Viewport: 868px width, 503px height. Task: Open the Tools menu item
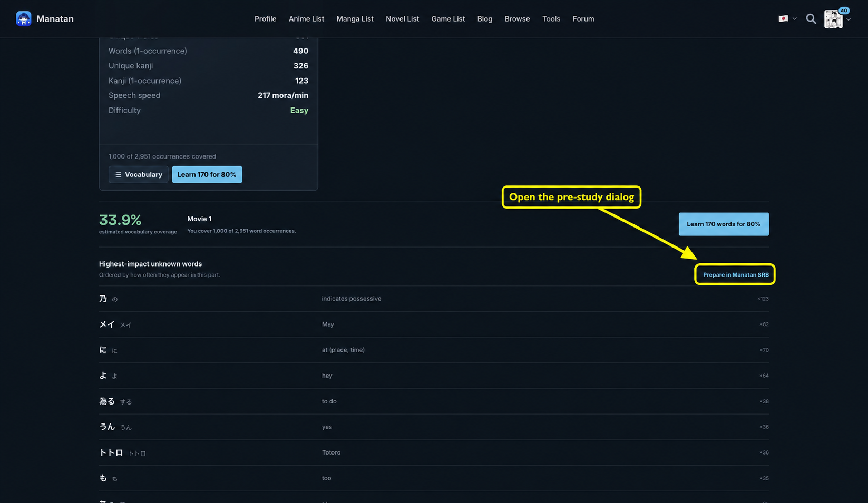[551, 19]
